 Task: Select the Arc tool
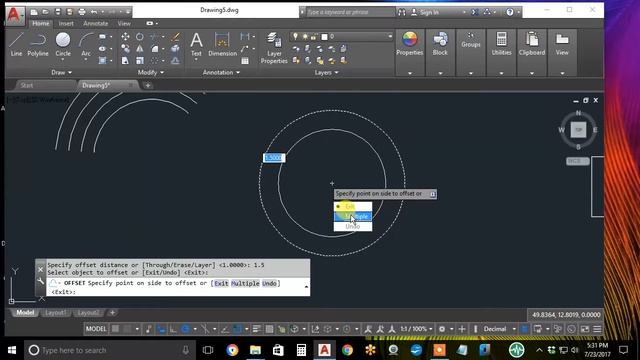click(86, 44)
